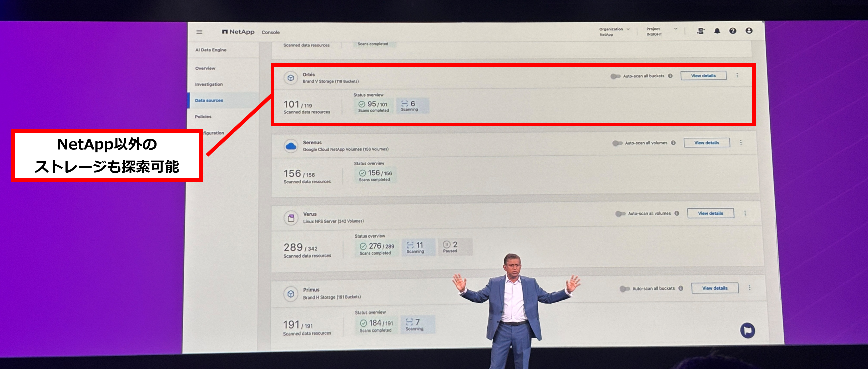The image size is (868, 369).
Task: Click the 'AI Data Engine' sidebar heading
Action: pyautogui.click(x=211, y=50)
